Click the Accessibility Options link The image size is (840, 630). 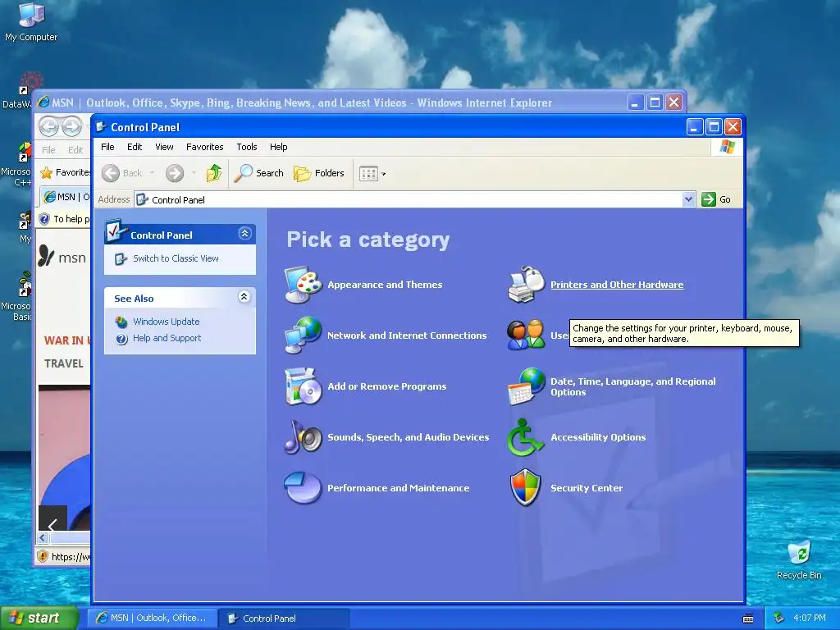[x=598, y=437]
